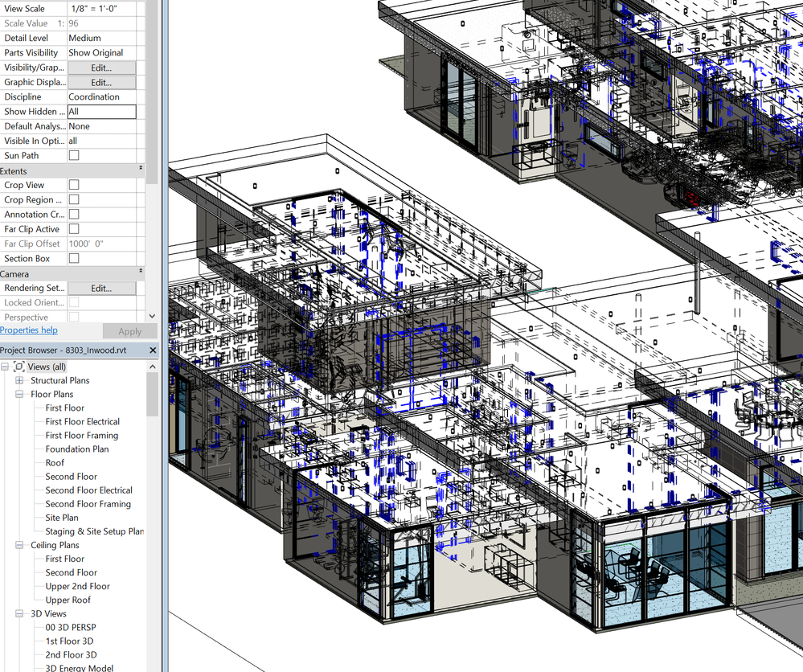Select Second Floor Framing view
This screenshot has width=803, height=672.
[88, 504]
